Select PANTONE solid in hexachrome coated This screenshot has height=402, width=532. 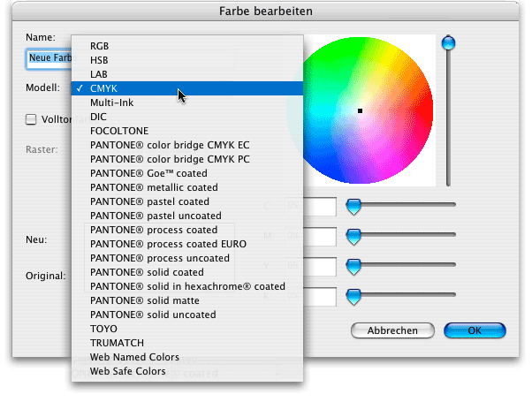(187, 286)
